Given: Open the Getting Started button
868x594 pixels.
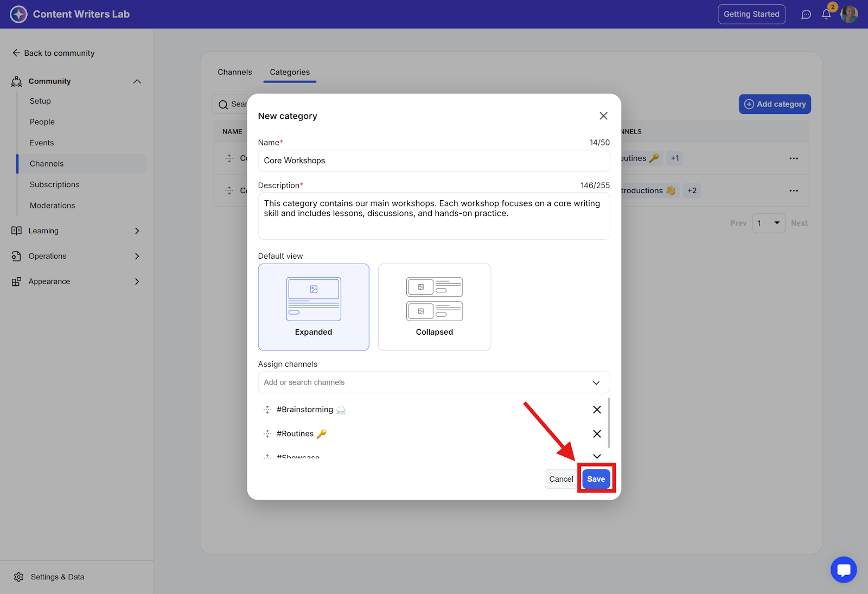Looking at the screenshot, I should (751, 14).
